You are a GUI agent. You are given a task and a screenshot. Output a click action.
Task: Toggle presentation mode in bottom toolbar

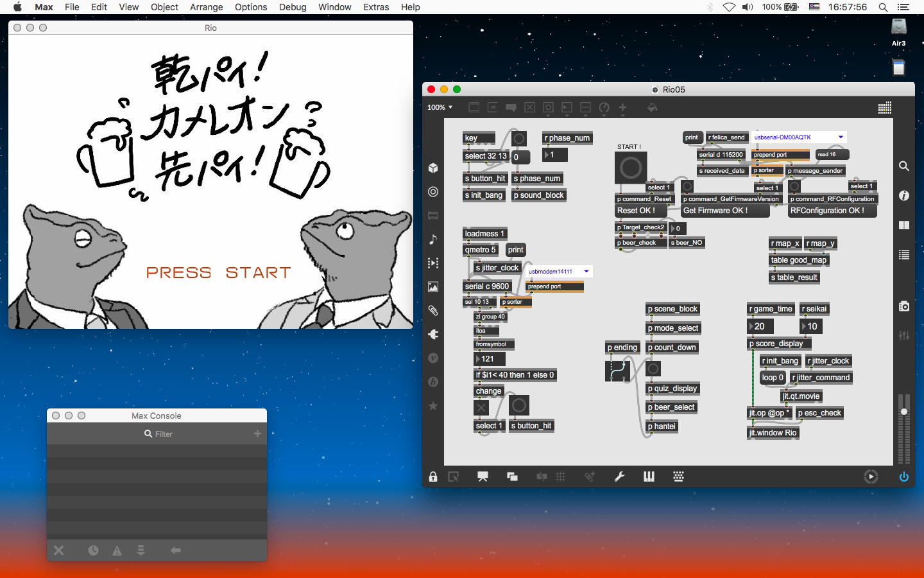pyautogui.click(x=483, y=477)
